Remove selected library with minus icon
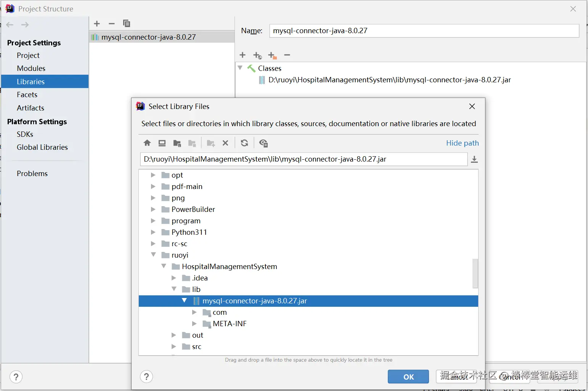Image resolution: width=588 pixels, height=391 pixels. pyautogui.click(x=112, y=24)
